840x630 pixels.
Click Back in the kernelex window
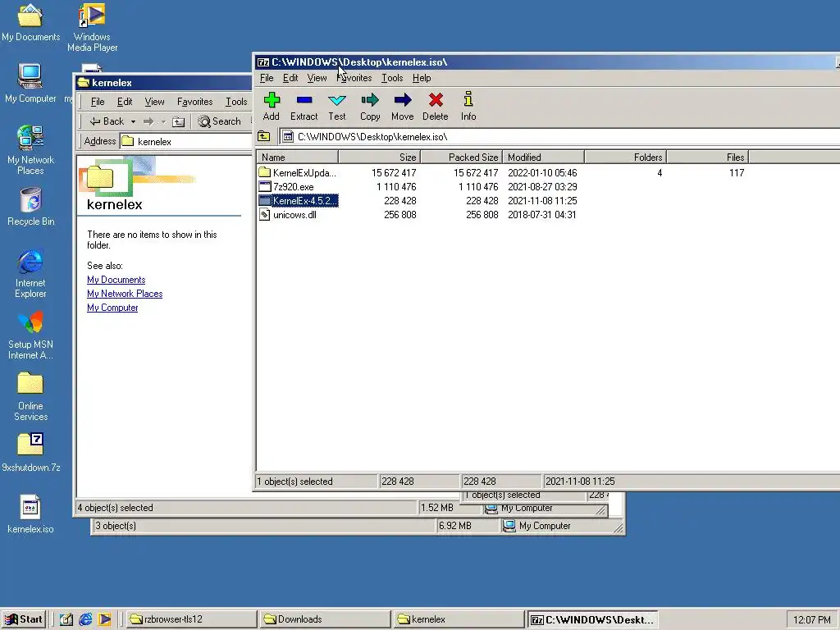coord(107,121)
